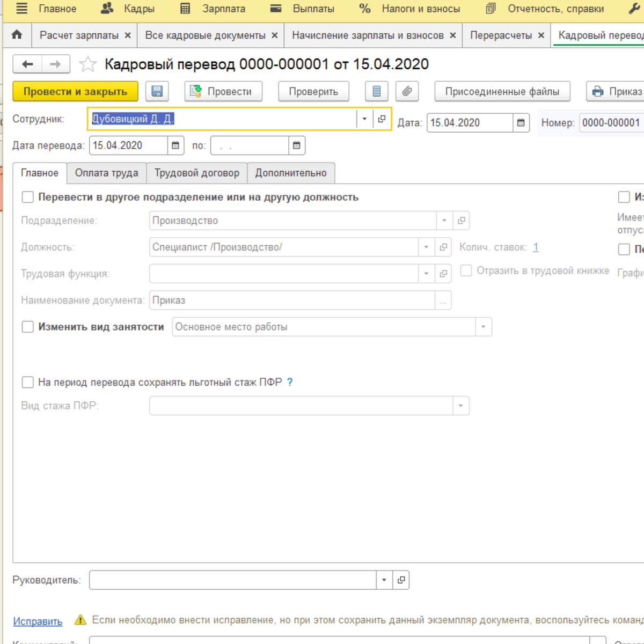Open calendar for Дата перевода field
Viewport: 644px width, 644px height.
click(175, 145)
